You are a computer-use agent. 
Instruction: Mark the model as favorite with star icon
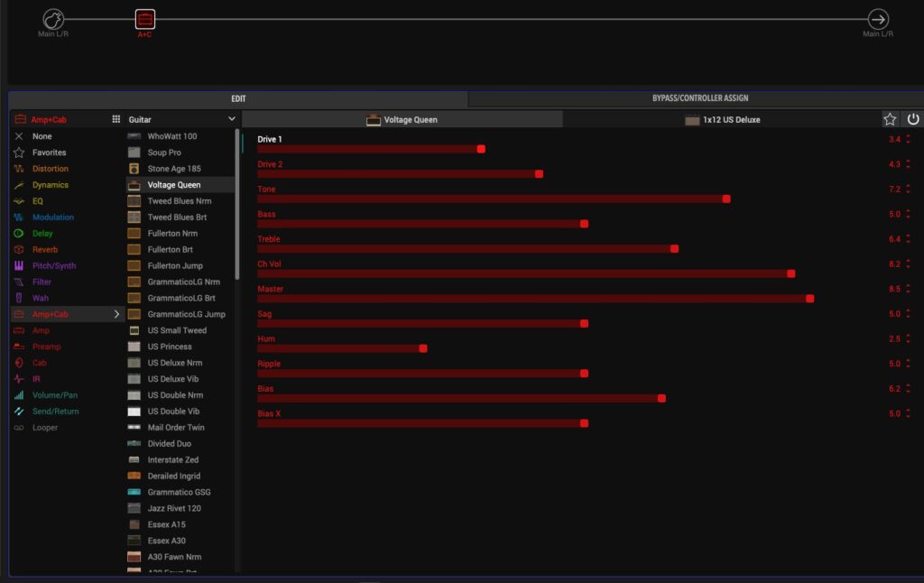(890, 119)
